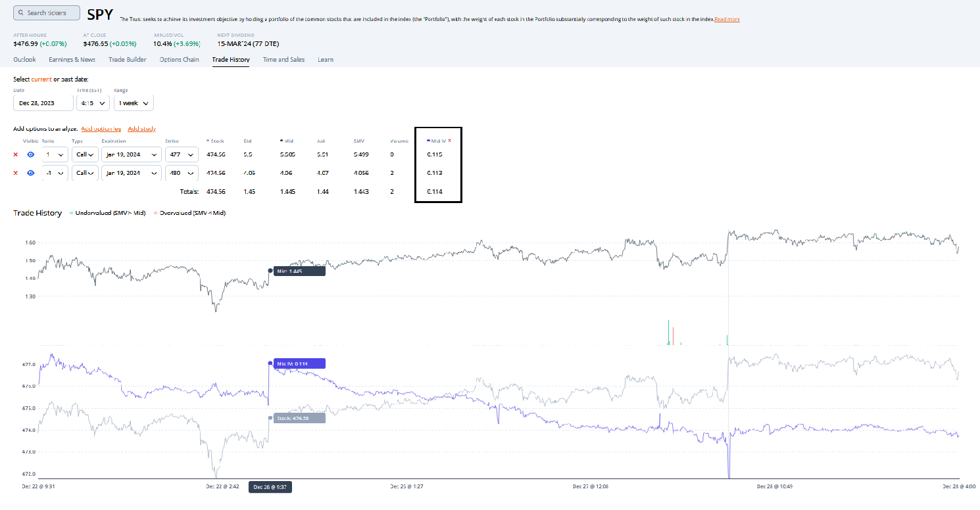Click Mid IV value 0.115
This screenshot has width=980, height=510.
point(434,154)
